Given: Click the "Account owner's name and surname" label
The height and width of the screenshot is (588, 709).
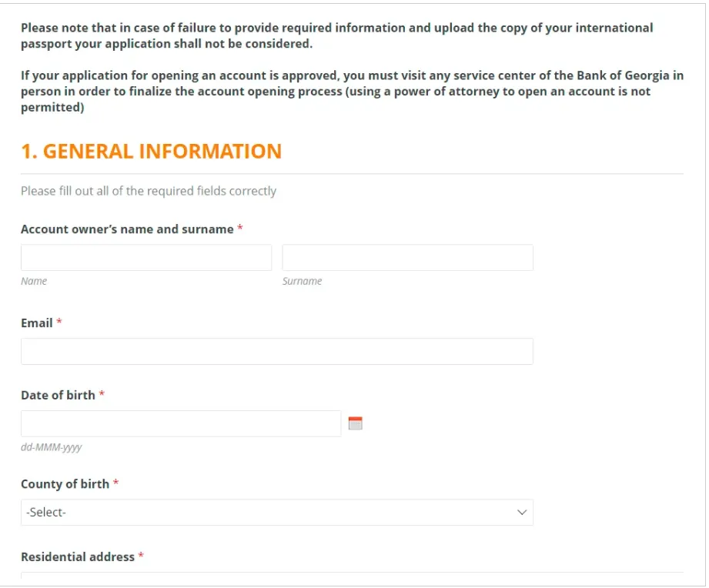Looking at the screenshot, I should click(x=127, y=229).
